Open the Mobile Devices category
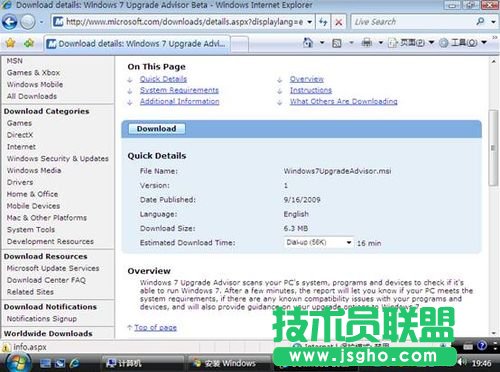Viewport: 500px width, 372px height. tap(33, 206)
